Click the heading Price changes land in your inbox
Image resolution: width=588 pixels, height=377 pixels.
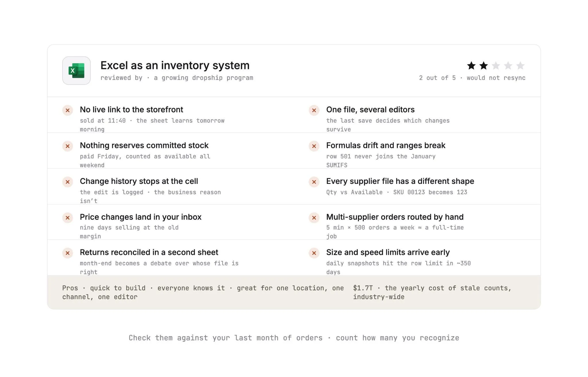(x=141, y=217)
